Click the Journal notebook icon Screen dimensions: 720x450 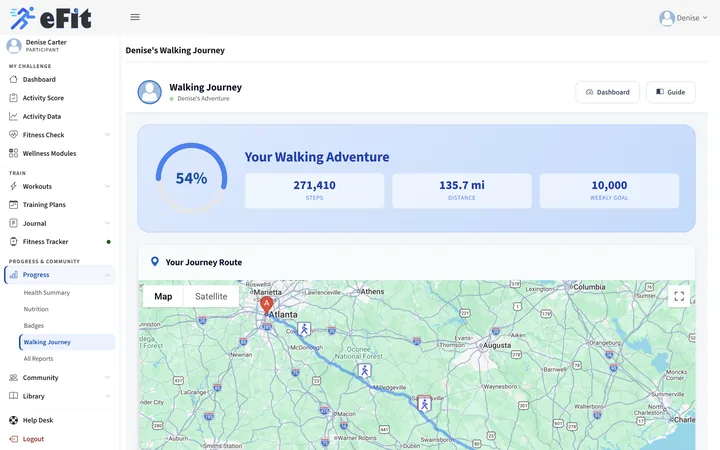coord(13,223)
